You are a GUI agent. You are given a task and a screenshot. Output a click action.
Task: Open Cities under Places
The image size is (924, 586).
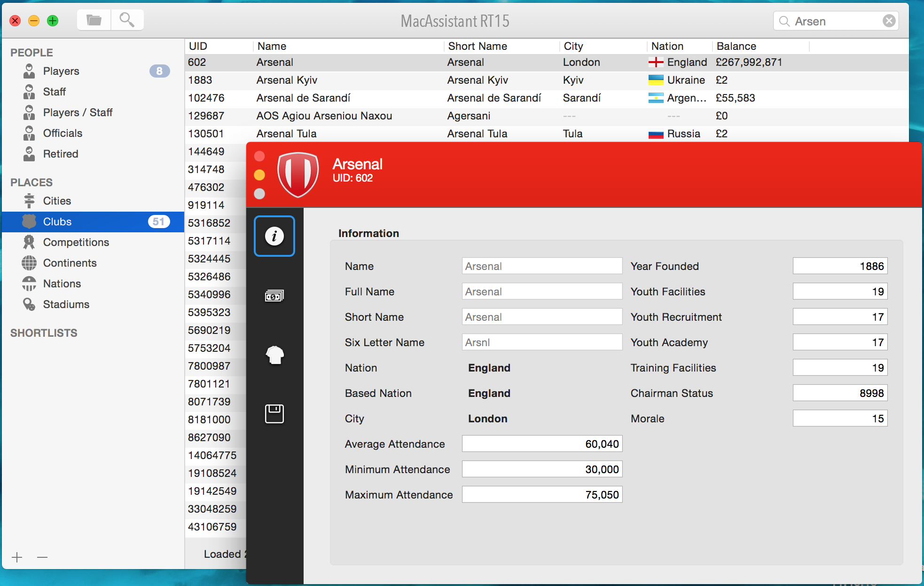tap(94, 201)
